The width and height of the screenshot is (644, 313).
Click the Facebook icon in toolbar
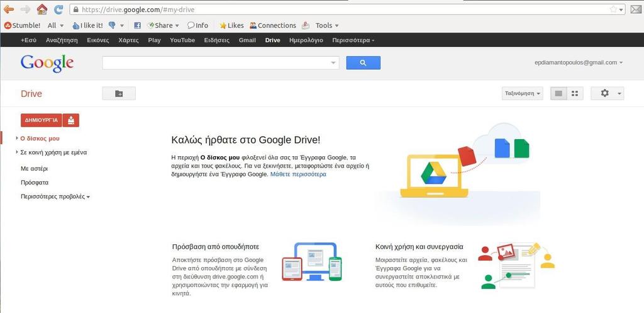pyautogui.click(x=138, y=25)
